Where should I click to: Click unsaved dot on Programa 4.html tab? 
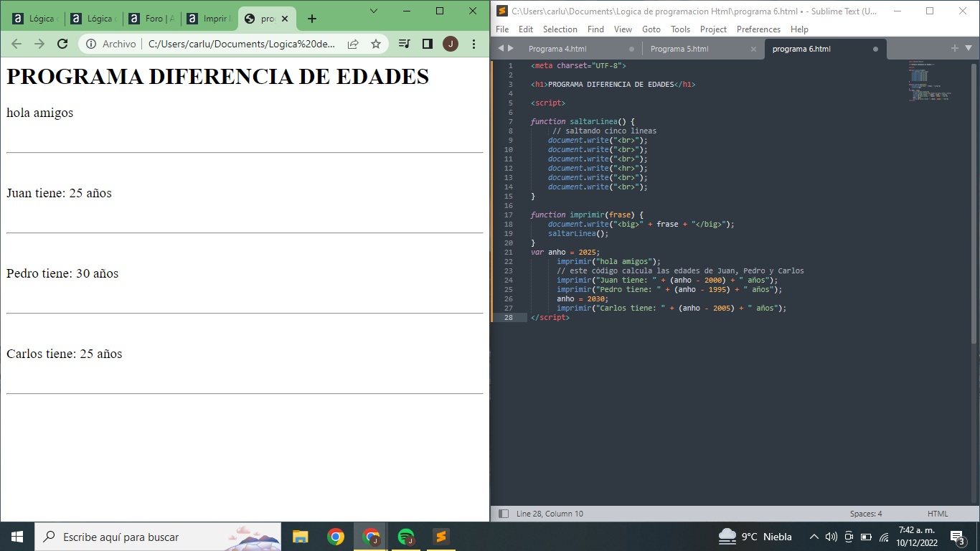(631, 49)
